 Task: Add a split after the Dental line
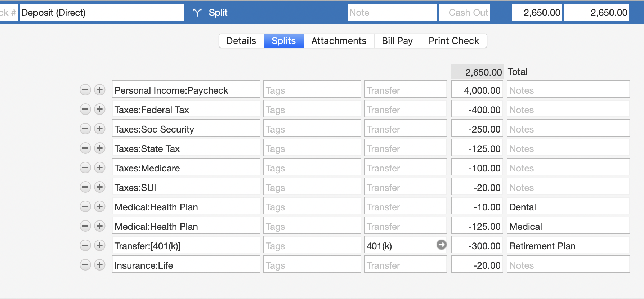pyautogui.click(x=100, y=206)
